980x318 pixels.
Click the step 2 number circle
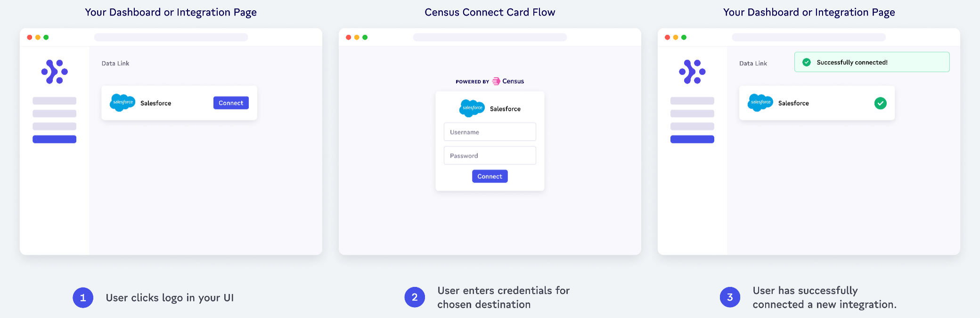coord(415,298)
